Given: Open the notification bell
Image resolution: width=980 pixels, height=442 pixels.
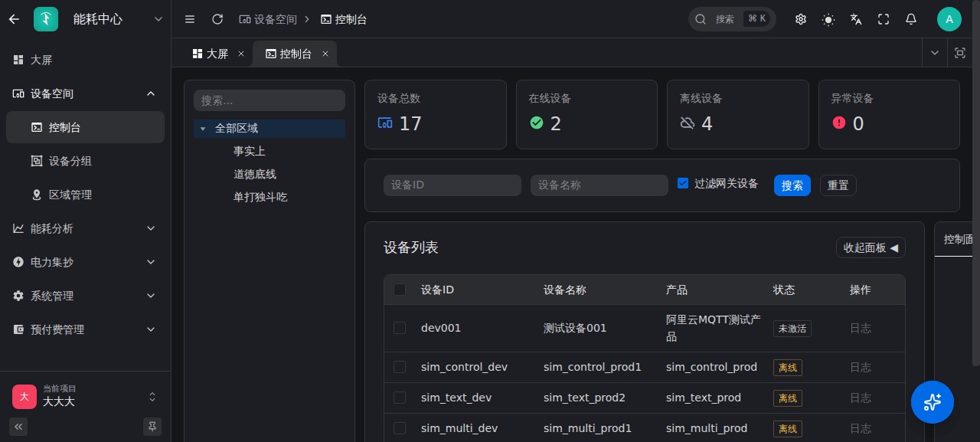Looking at the screenshot, I should click(911, 19).
